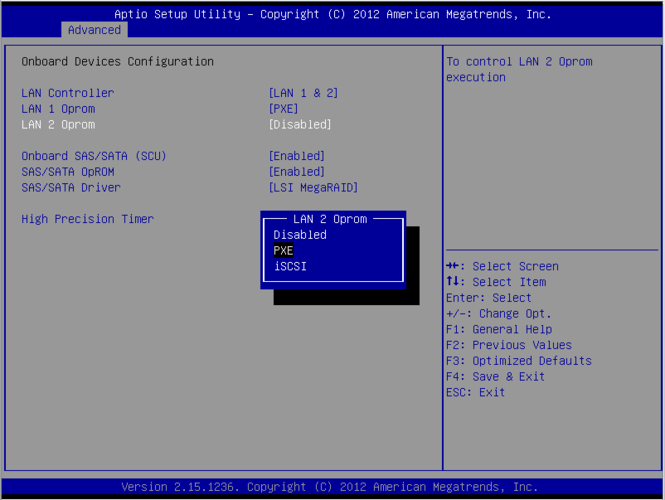This screenshot has width=665, height=500.
Task: Toggle the SAS/SATA OpROM [Enabled] value
Action: 297,172
